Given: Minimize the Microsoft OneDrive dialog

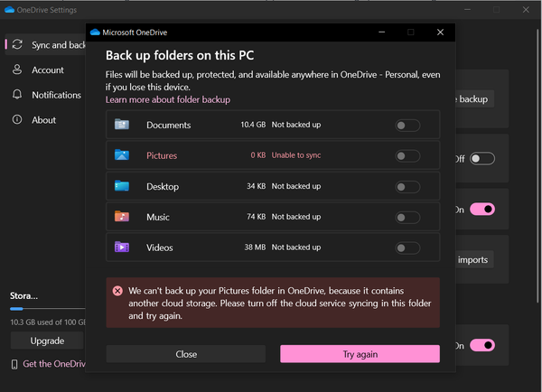Looking at the screenshot, I should [381, 33].
